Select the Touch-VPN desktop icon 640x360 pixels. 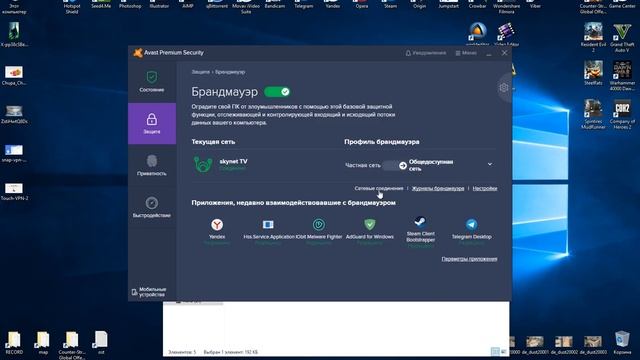pos(14,191)
